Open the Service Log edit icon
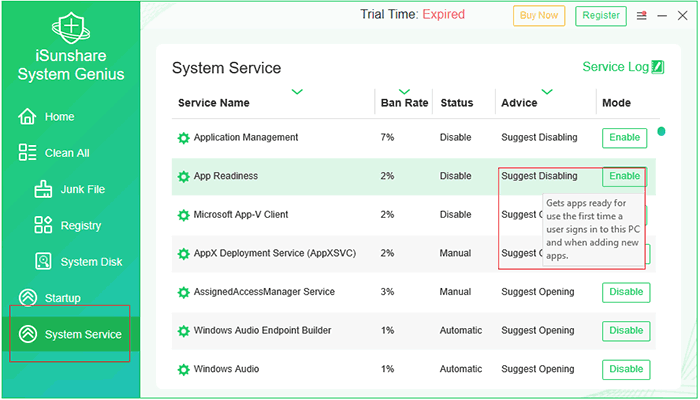 click(658, 67)
